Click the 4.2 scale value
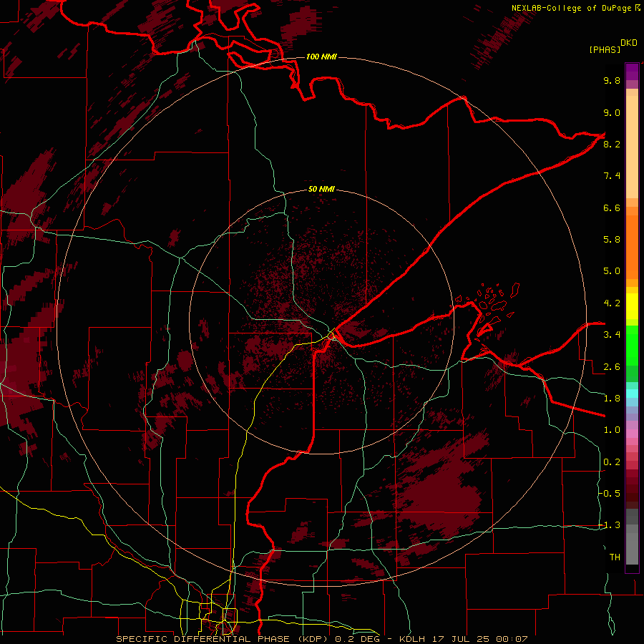The image size is (644, 644). click(x=612, y=303)
